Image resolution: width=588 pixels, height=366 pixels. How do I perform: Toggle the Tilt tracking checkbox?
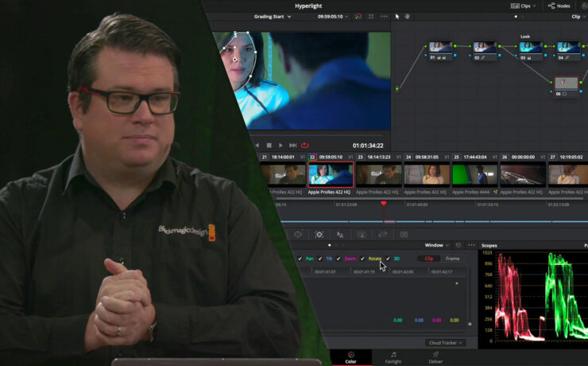pyautogui.click(x=320, y=259)
